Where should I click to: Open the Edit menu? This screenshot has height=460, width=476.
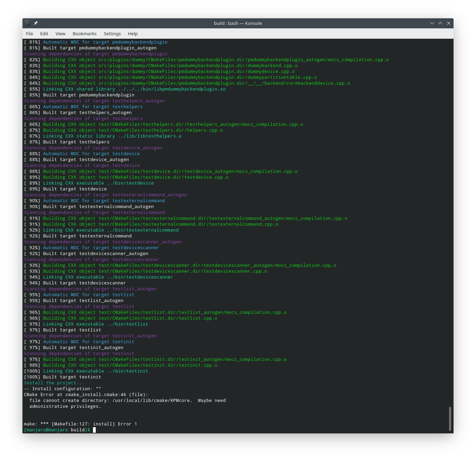pos(44,34)
